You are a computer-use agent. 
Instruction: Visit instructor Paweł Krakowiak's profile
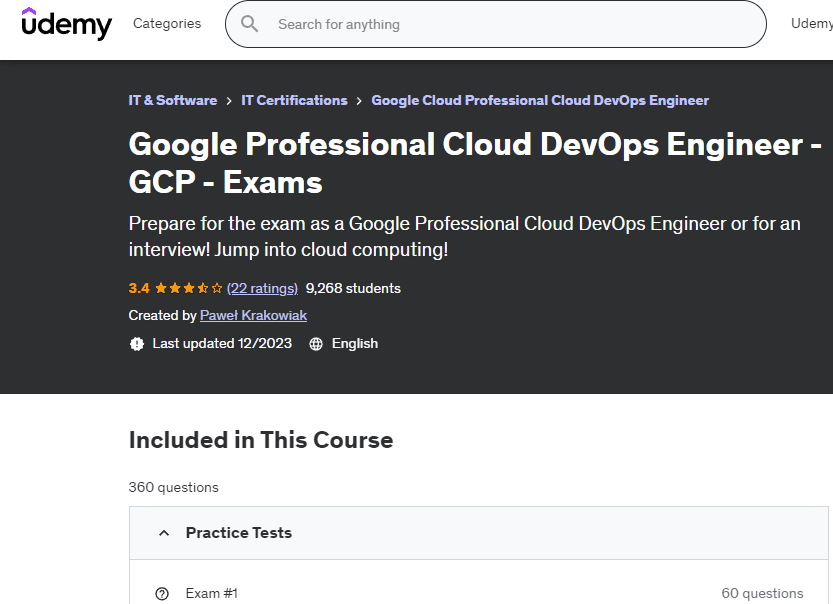pos(253,315)
